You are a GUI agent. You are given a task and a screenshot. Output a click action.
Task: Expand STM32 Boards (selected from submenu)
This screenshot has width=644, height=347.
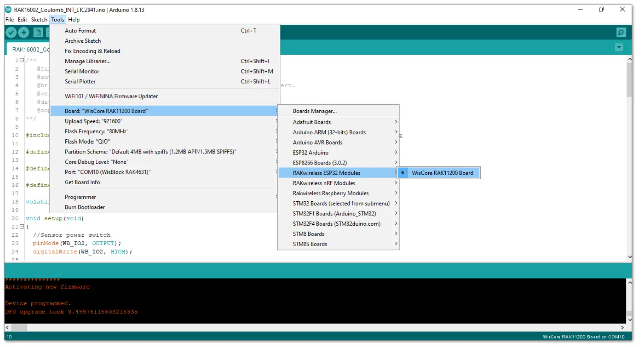(338, 203)
